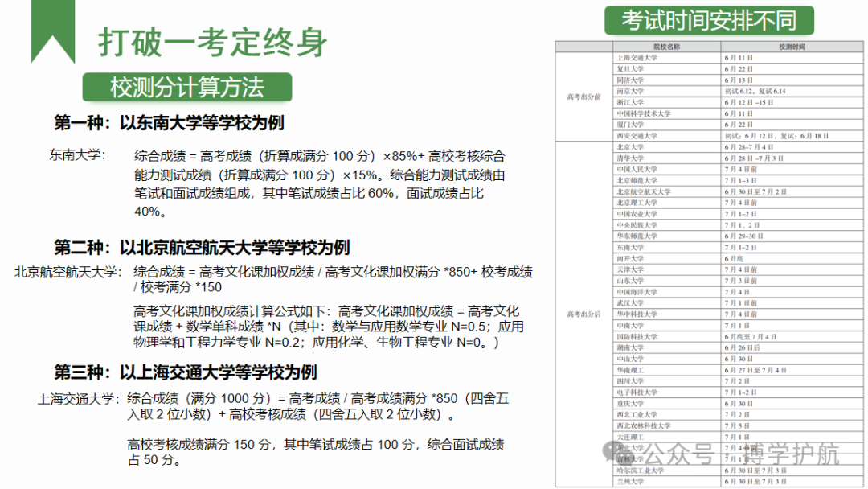868x489 pixels.
Task: Click the paragraph starting 高考文化课加权成绩计算公式如下
Action: pos(328,327)
